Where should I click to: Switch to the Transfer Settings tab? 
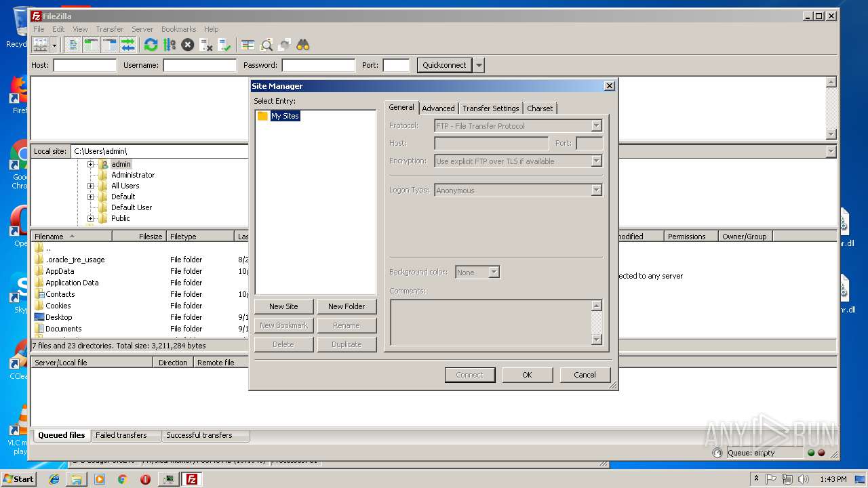point(490,108)
